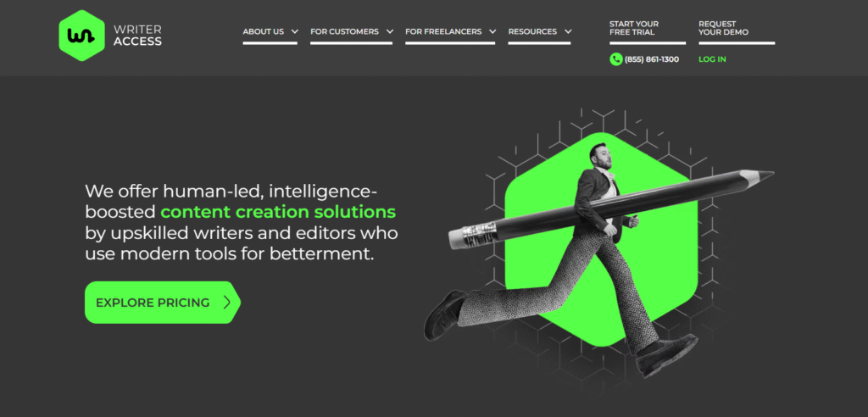Click the green phone icon
The height and width of the screenshot is (417, 868).
coord(615,59)
